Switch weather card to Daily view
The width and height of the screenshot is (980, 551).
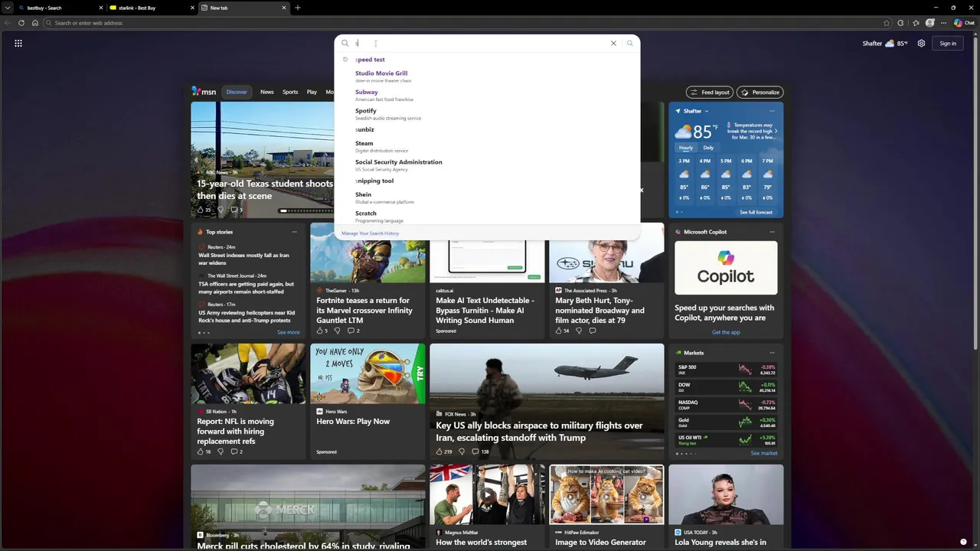708,148
